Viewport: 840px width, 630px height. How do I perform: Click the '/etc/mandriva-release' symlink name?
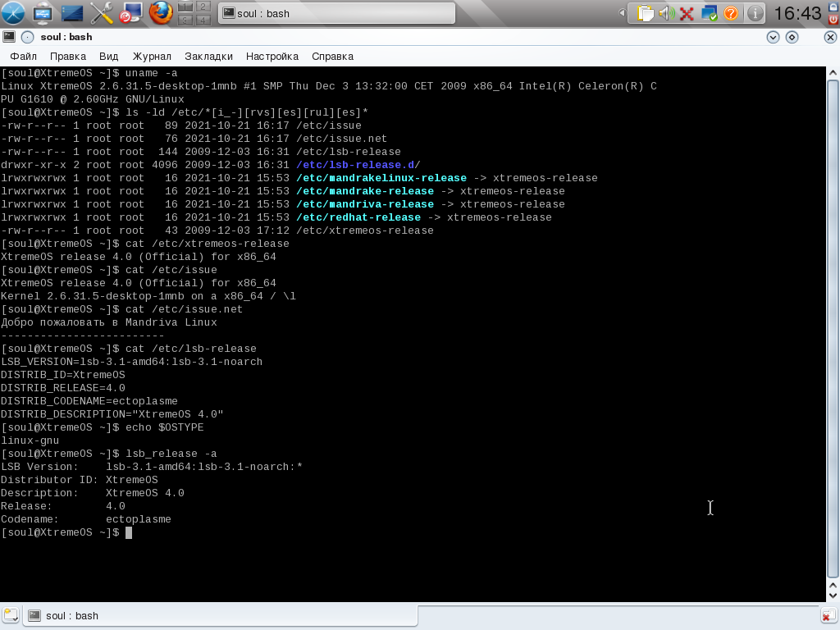coord(365,204)
